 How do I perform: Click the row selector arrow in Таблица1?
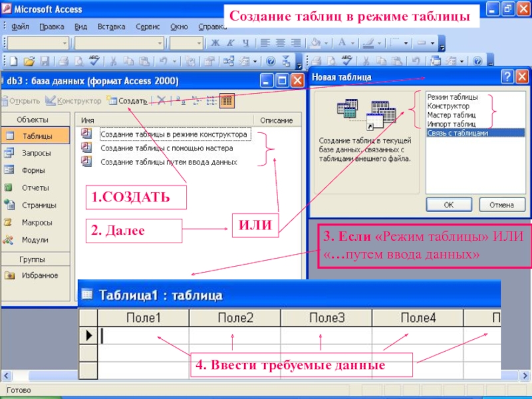pos(88,335)
